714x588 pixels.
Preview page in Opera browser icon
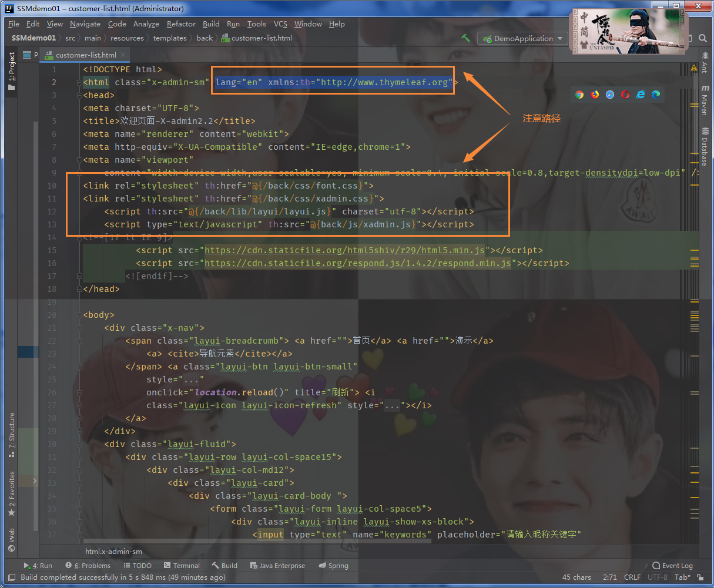[625, 94]
